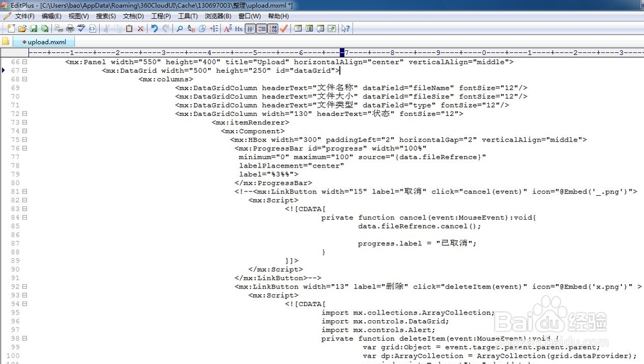644x364 pixels.
Task: Collapse the mx:columns fold at line 68
Action: 24,79
